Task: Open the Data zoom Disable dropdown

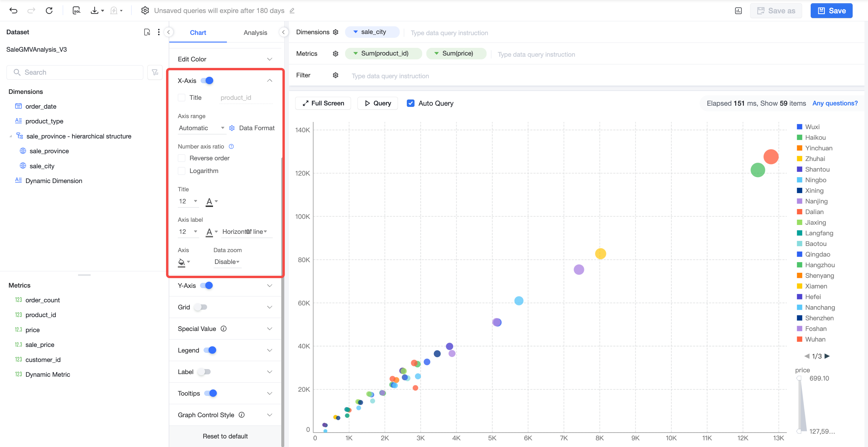Action: click(x=227, y=262)
